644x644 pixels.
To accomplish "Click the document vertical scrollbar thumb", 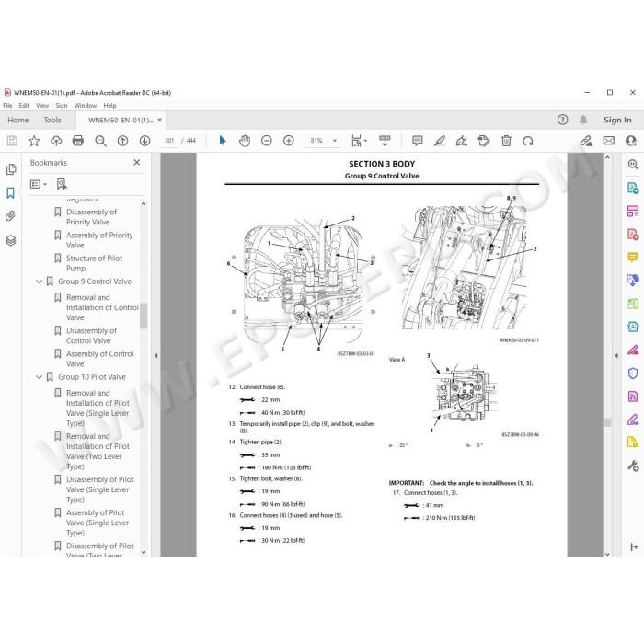I will (x=607, y=422).
